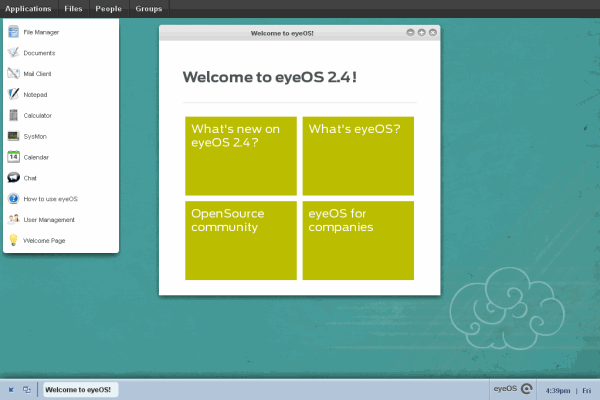Open Notepad using its pen icon
Image resolution: width=600 pixels, height=400 pixels.
(x=13, y=94)
